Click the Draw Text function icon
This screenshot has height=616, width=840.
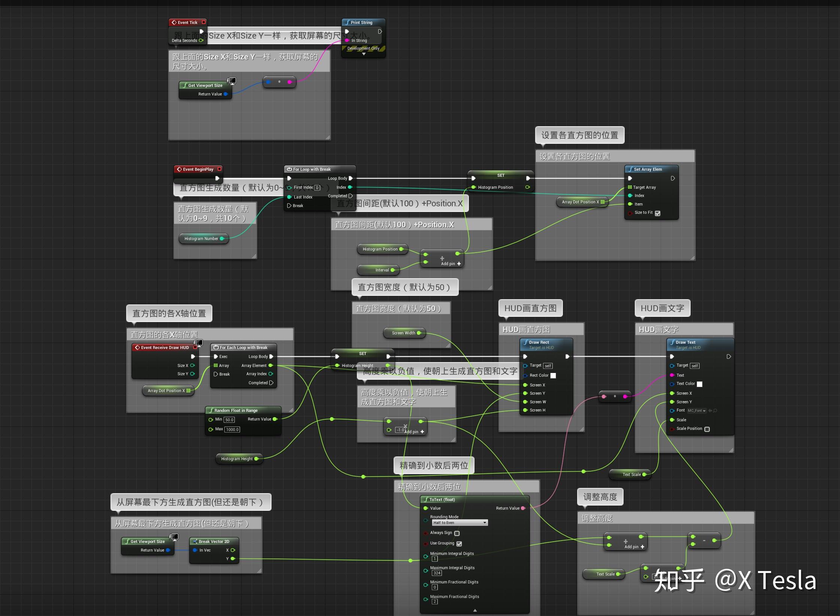pyautogui.click(x=673, y=342)
